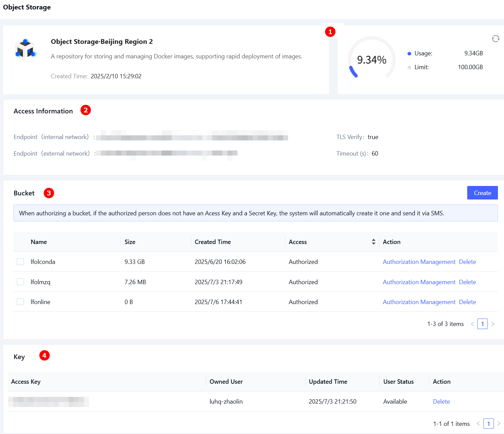The height and width of the screenshot is (434, 504).
Task: Click the Access column sort arrows
Action: tap(373, 242)
